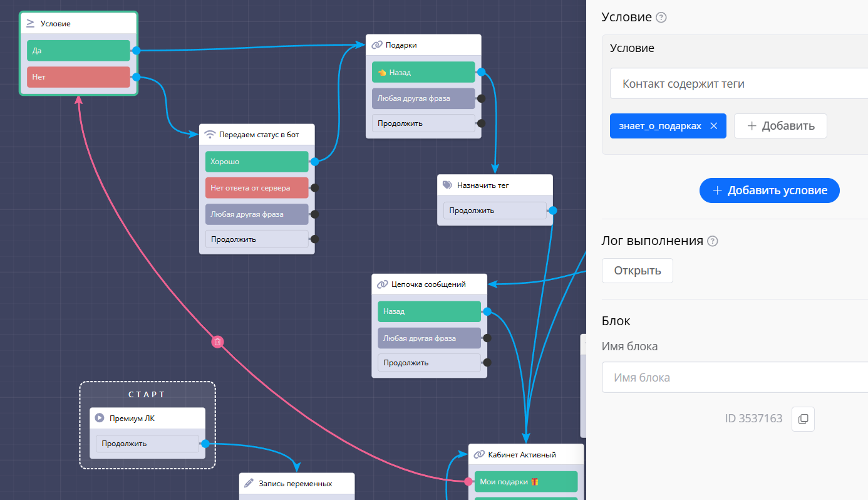Click the help icon next to Условие heading
Screen dimensions: 868x500
661,18
